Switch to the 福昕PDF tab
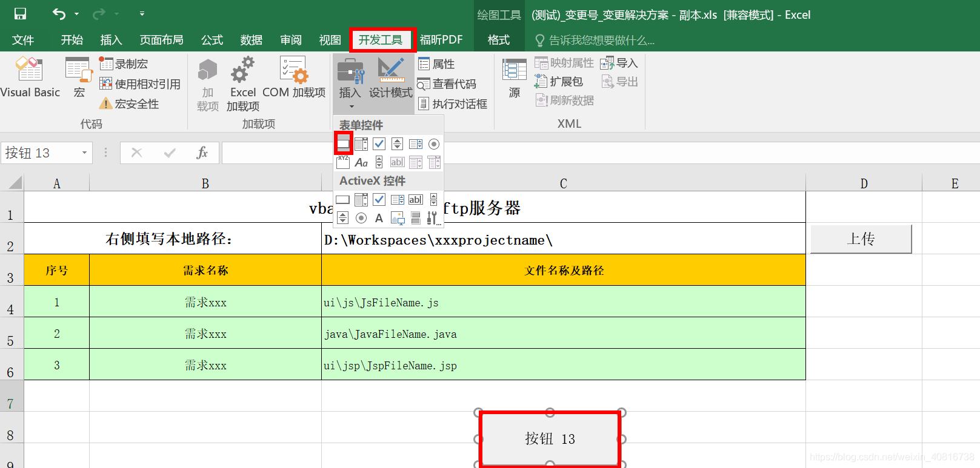 coord(441,40)
